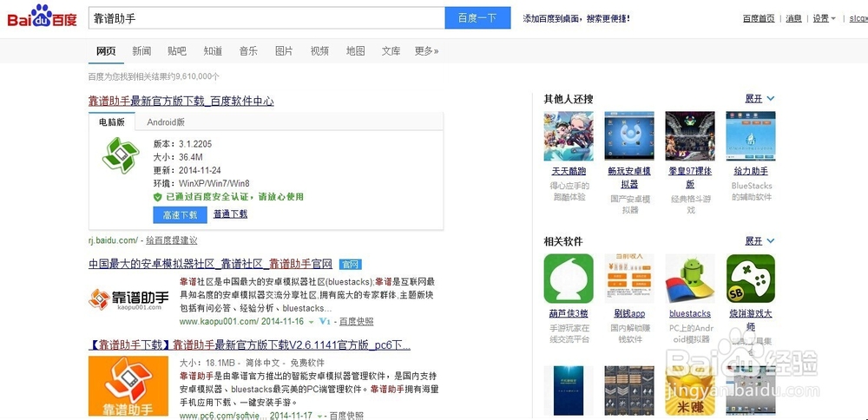Click the 高速下载 button

click(x=180, y=214)
